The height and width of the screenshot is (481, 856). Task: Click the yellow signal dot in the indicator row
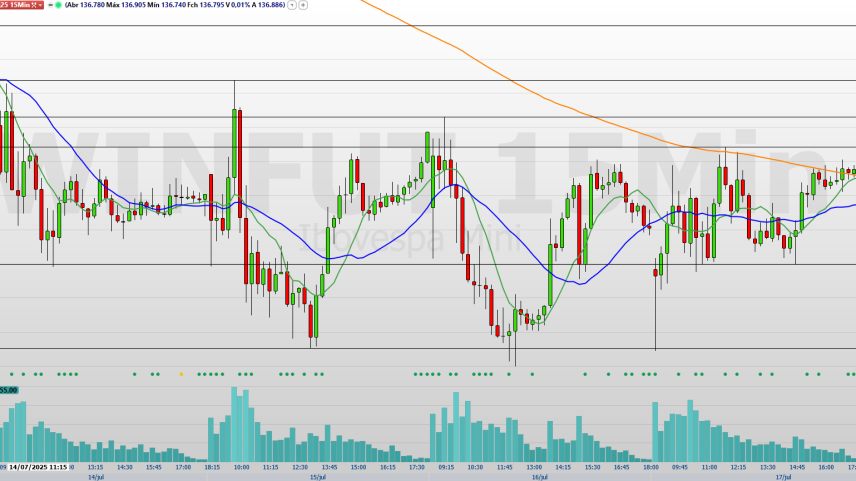click(x=181, y=375)
